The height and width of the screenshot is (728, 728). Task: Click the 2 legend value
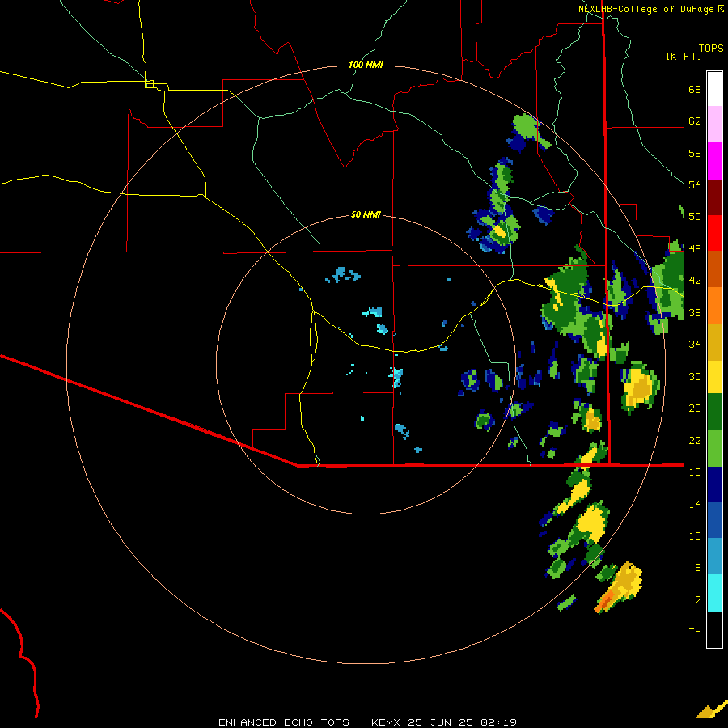point(698,600)
